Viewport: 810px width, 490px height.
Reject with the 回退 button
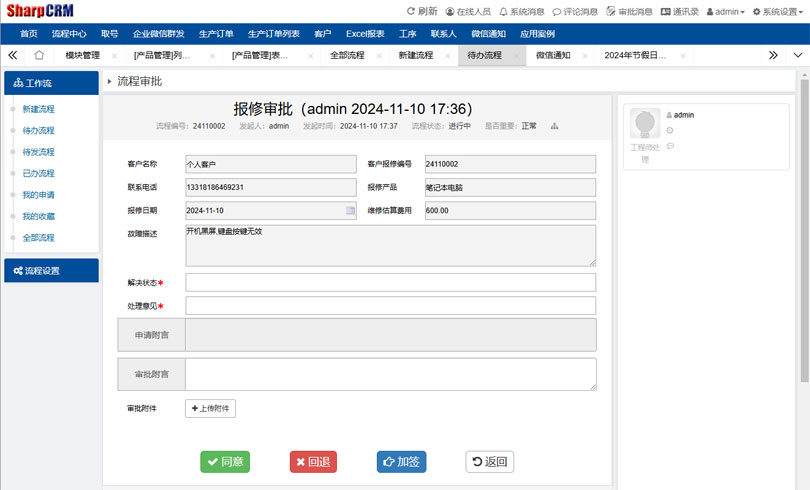pos(313,462)
